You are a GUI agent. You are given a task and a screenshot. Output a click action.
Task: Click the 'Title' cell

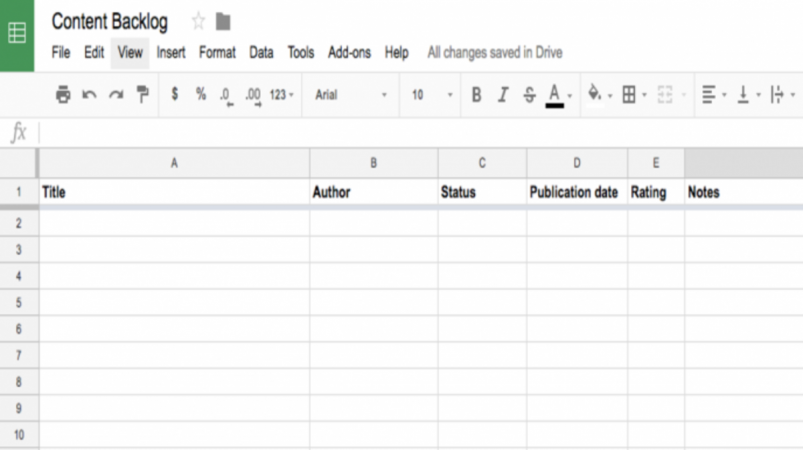(x=174, y=192)
